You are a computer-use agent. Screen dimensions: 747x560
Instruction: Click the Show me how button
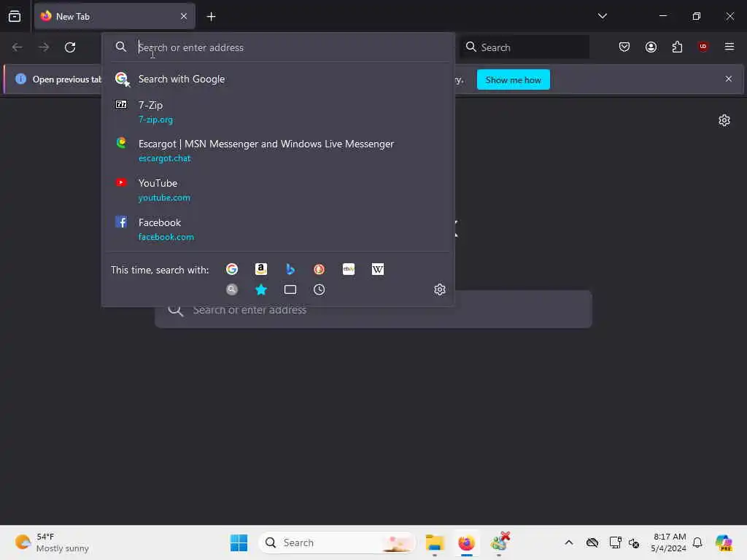513,80
